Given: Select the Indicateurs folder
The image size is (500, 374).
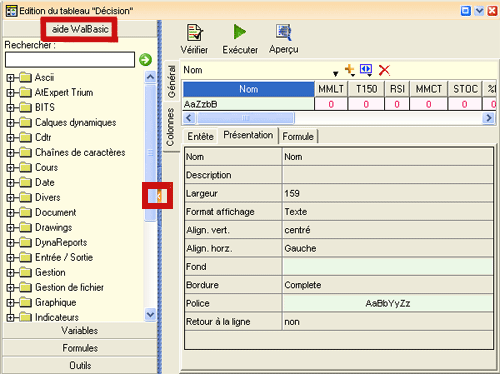Looking at the screenshot, I should pyautogui.click(x=57, y=317).
